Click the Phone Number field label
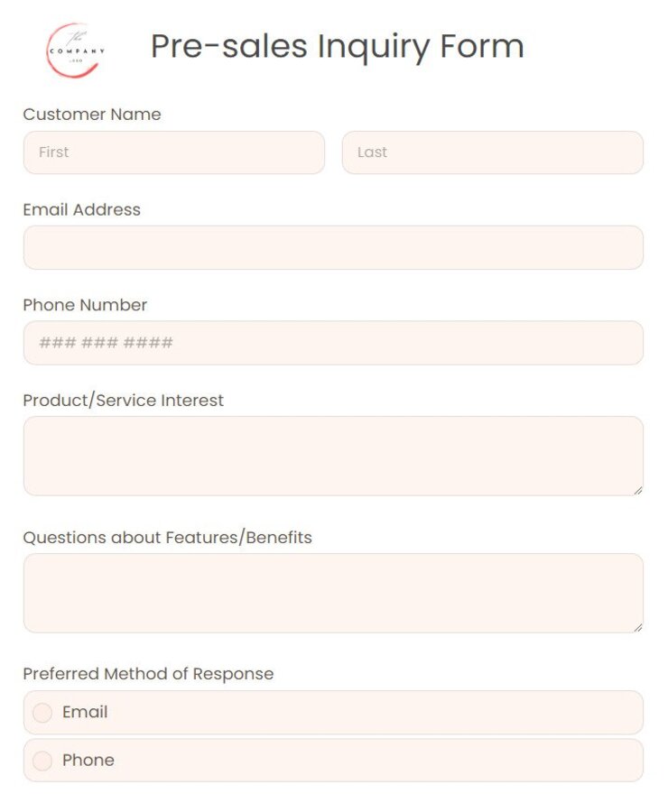The height and width of the screenshot is (812, 668). point(85,305)
